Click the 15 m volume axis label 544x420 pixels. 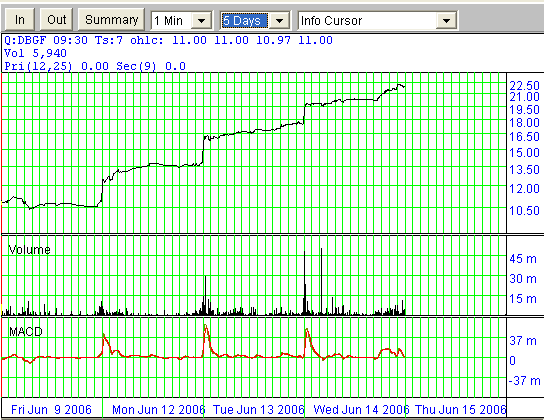click(x=523, y=299)
